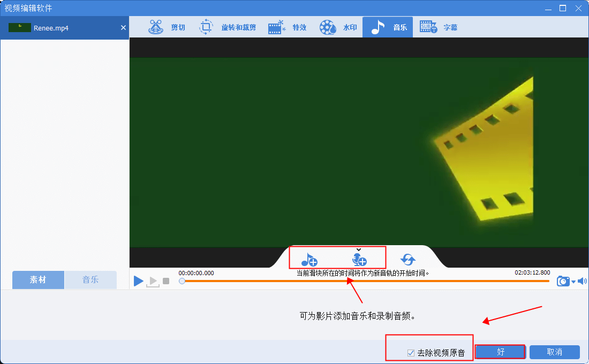Mute the volume speaker icon

(x=582, y=281)
